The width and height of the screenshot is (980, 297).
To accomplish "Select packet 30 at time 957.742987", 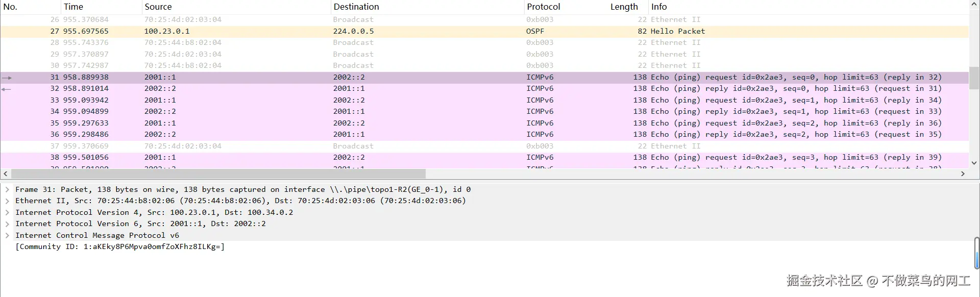I will point(484,65).
